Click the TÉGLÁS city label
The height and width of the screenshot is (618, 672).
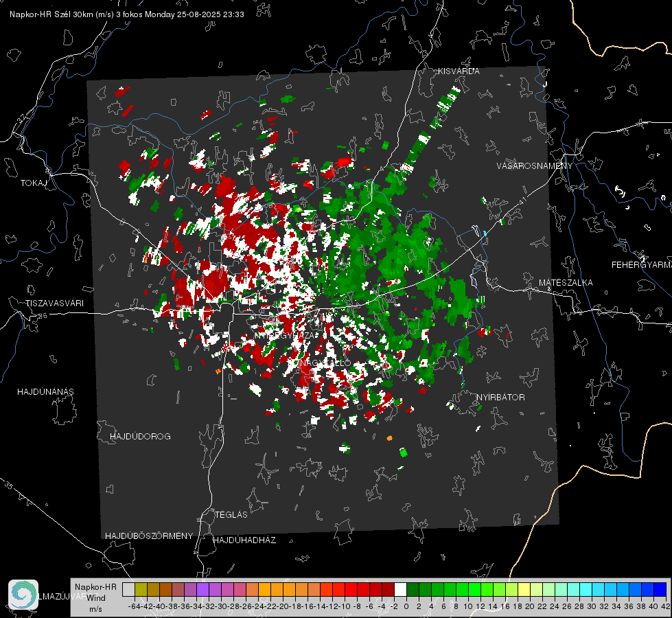(x=231, y=515)
